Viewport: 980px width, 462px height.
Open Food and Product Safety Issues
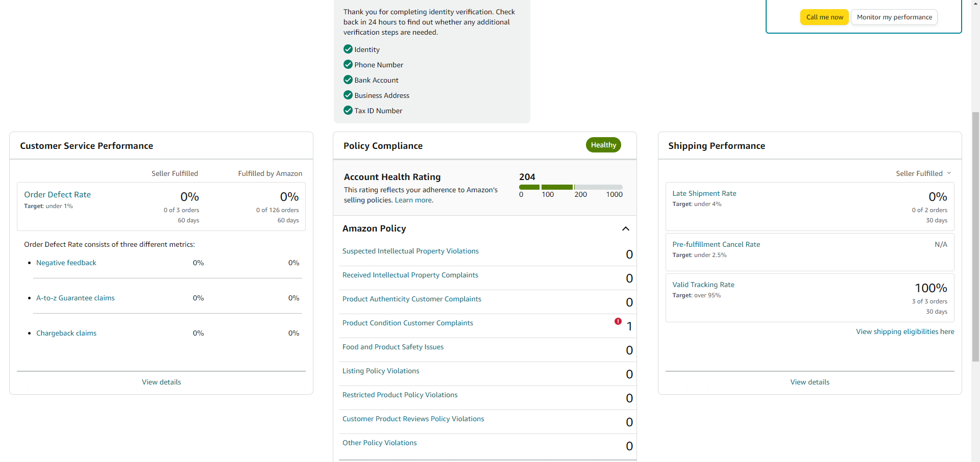(x=393, y=347)
